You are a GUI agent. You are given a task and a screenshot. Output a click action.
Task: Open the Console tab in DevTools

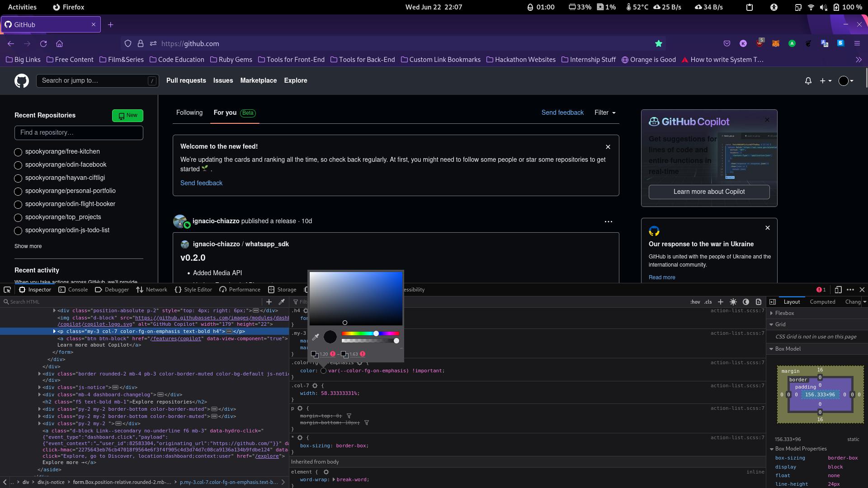point(78,290)
